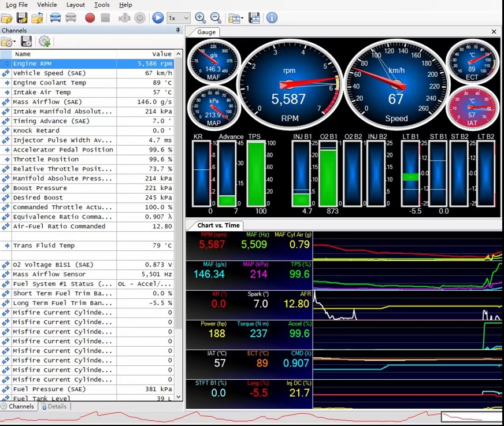Select Intake Air Temp row
Viewport: 504px width, 426px height.
(87, 92)
